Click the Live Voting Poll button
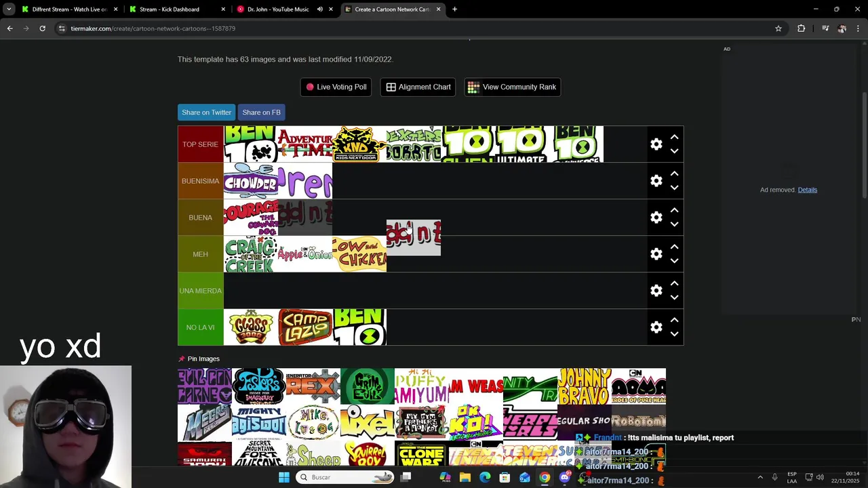 336,87
